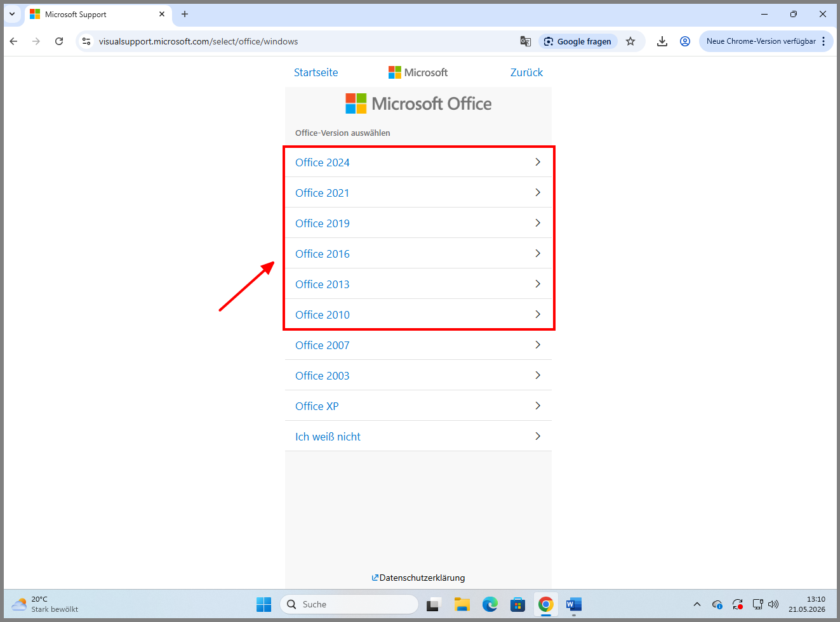Go back with the browser back arrow
This screenshot has height=622, width=840.
click(x=14, y=41)
